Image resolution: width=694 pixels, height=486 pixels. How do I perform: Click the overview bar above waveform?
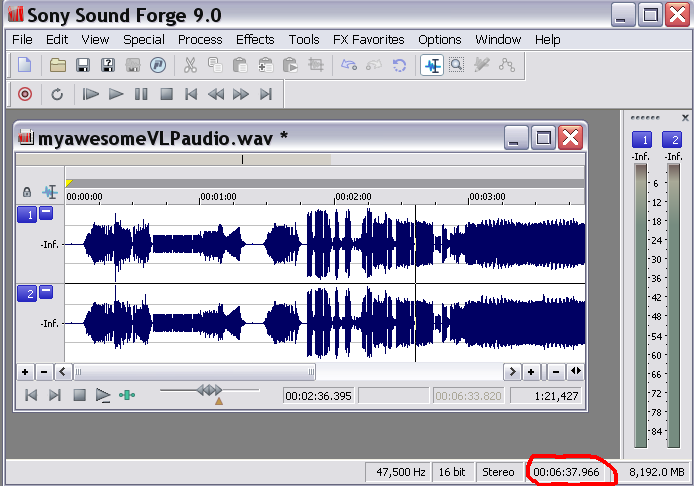coord(300,159)
